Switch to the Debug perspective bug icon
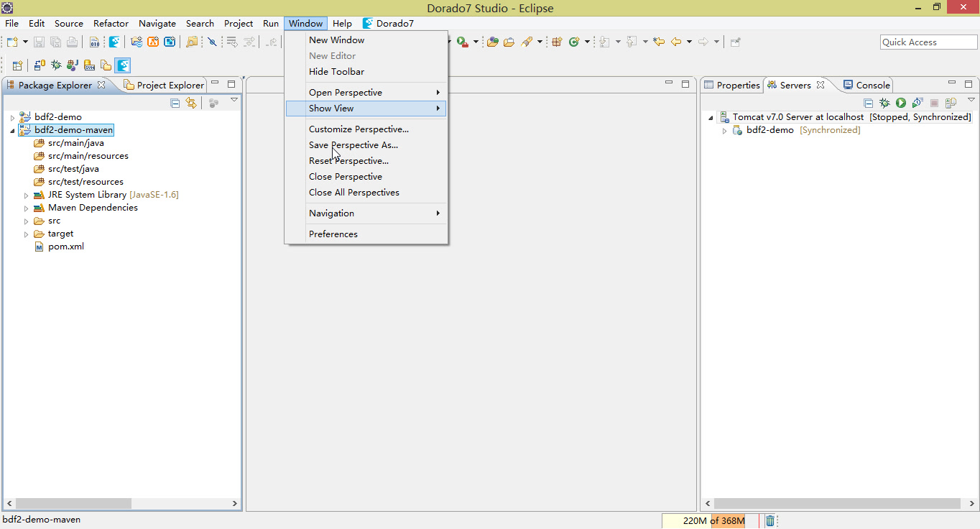This screenshot has width=980, height=529. pos(56,65)
